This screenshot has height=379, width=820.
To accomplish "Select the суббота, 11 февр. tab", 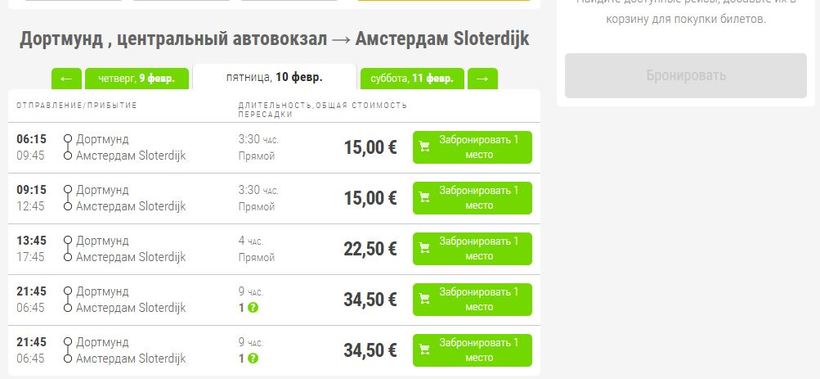I will pyautogui.click(x=412, y=78).
